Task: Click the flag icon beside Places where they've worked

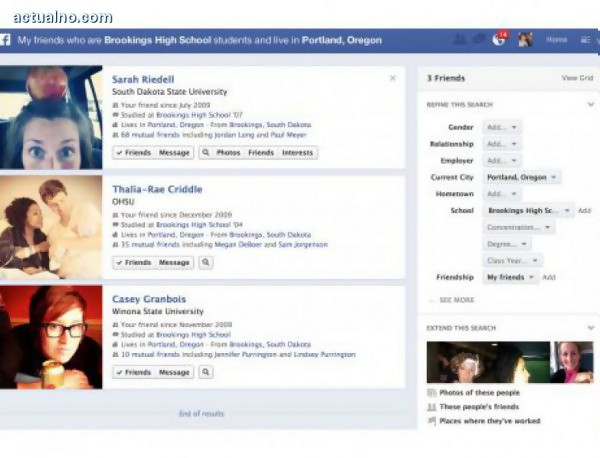Action: click(432, 421)
